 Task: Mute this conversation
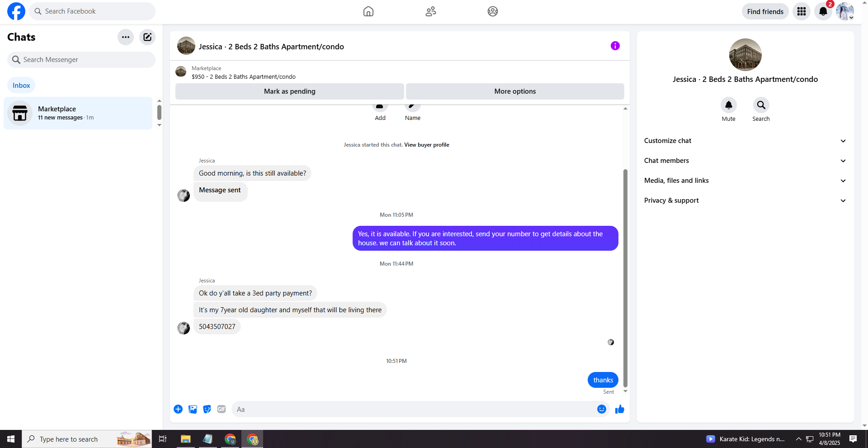(x=728, y=105)
